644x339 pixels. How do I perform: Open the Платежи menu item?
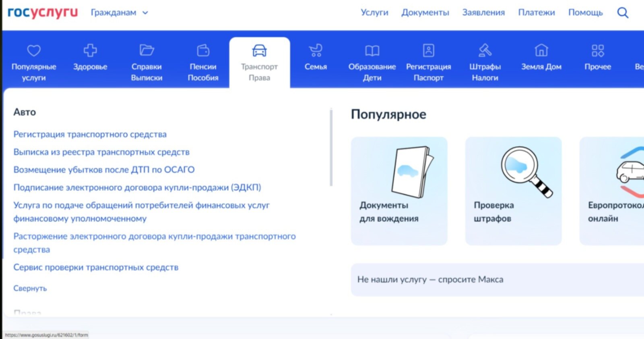point(536,13)
